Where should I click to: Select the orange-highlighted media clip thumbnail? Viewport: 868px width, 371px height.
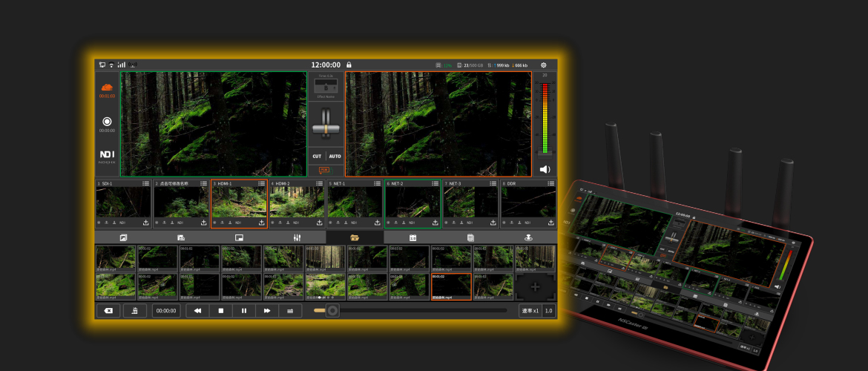(450, 286)
